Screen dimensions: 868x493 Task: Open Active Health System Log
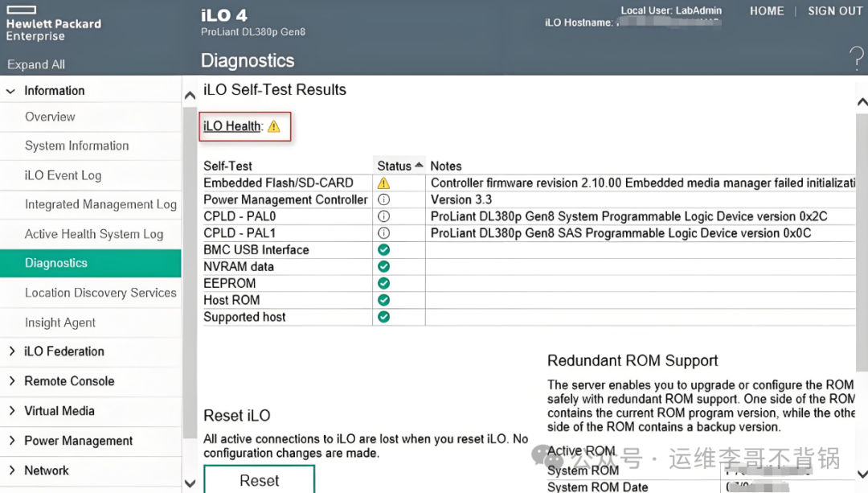(94, 234)
